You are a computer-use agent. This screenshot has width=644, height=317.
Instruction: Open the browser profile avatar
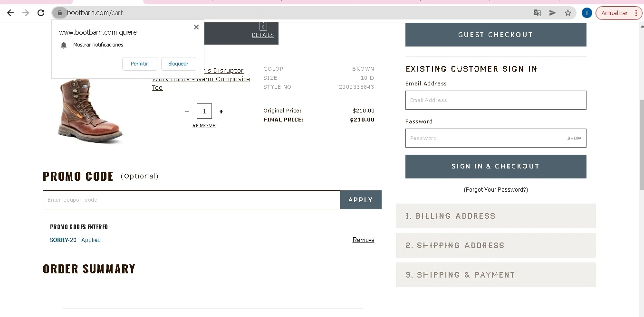point(586,13)
